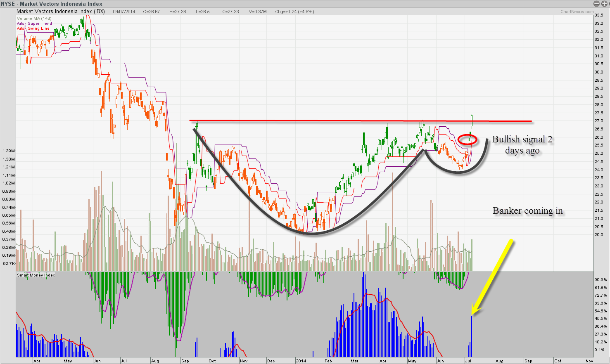This screenshot has height=364, width=610.
Task: Select the Arts - Swing Line legend label
Action: (x=33, y=28)
